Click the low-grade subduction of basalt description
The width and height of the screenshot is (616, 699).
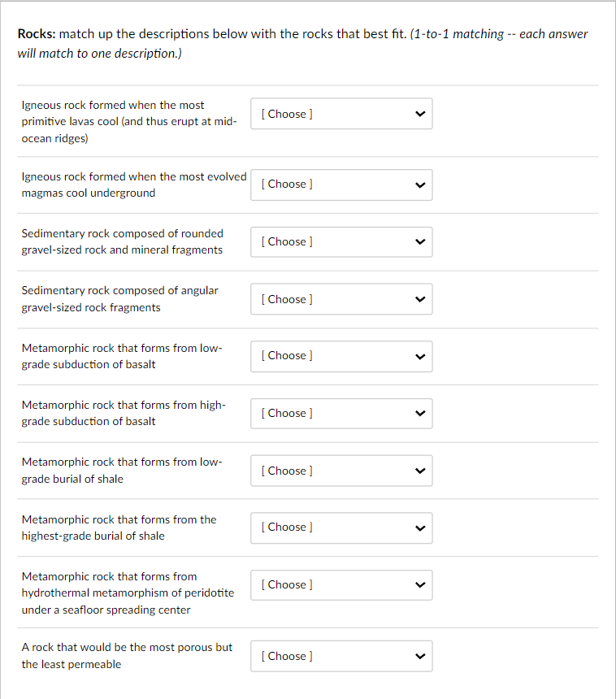(122, 356)
